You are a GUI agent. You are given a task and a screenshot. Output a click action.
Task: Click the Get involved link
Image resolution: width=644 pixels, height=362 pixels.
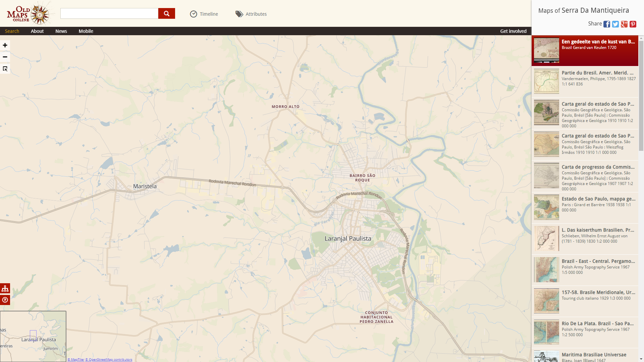click(513, 31)
